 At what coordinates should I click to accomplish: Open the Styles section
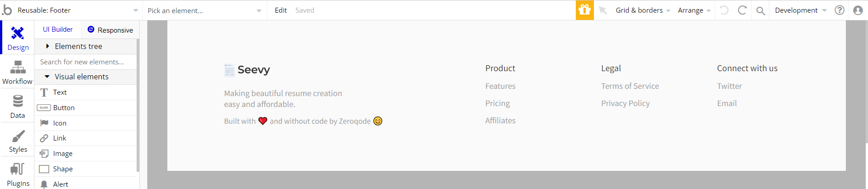(18, 141)
